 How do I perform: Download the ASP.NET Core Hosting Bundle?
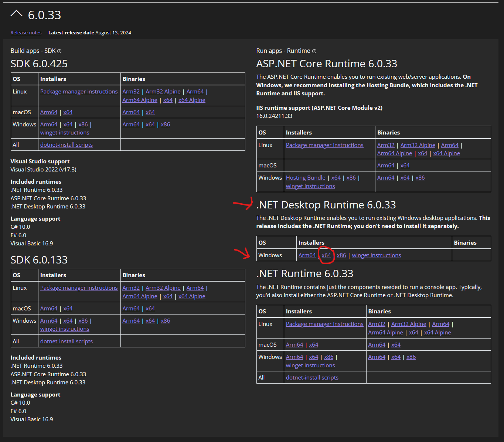[x=306, y=178]
